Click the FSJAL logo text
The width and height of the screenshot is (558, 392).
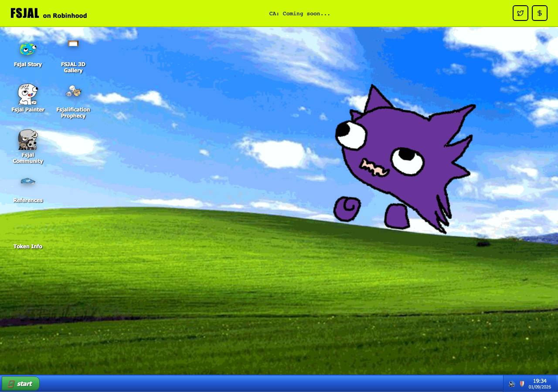point(25,14)
